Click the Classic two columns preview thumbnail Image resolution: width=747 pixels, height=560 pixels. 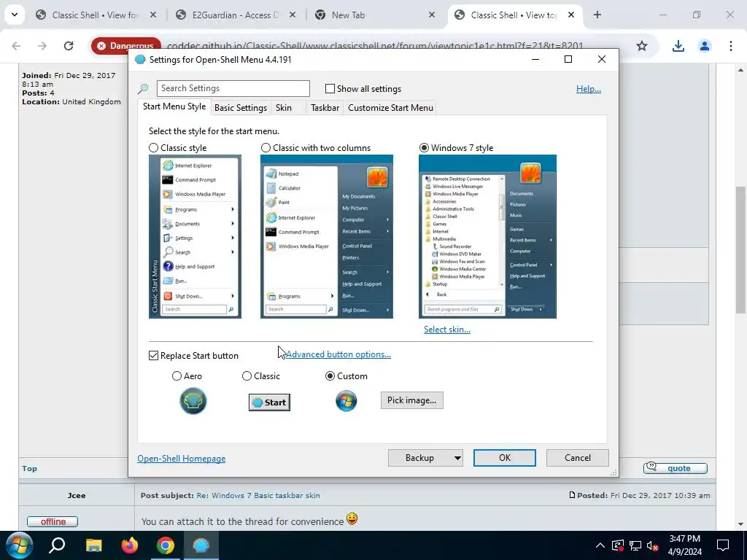click(x=327, y=237)
